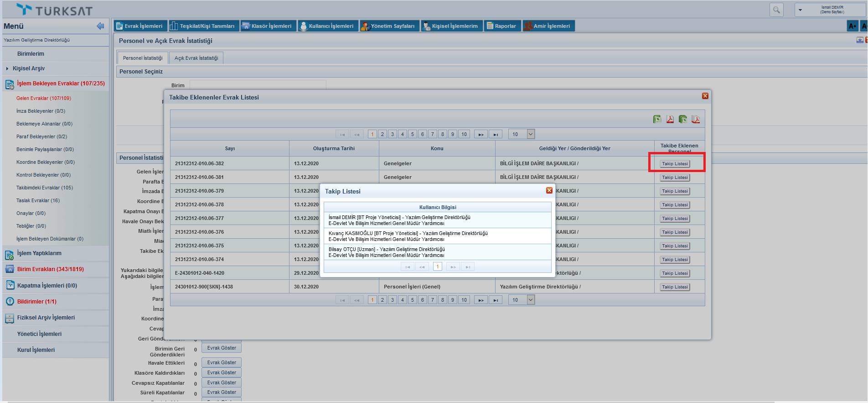Click the magnifier search icon in header

[x=776, y=10]
